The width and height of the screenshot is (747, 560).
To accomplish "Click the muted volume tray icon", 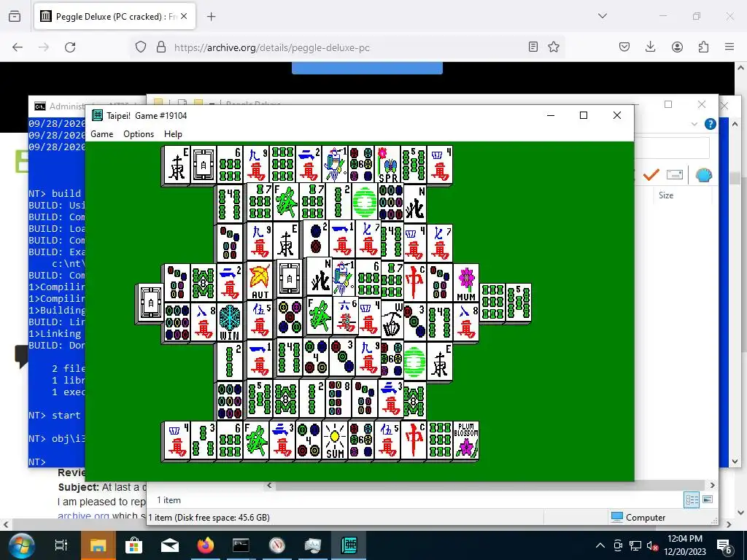I will [653, 545].
